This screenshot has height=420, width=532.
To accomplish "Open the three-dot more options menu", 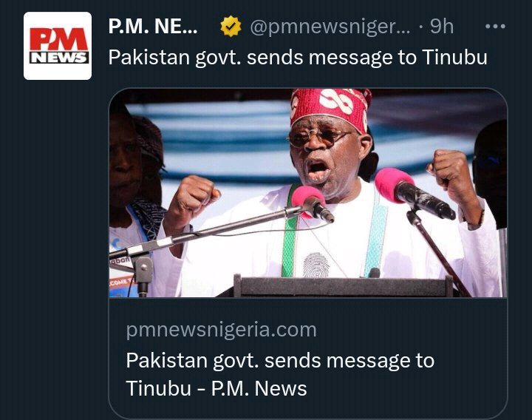I will click(x=495, y=26).
